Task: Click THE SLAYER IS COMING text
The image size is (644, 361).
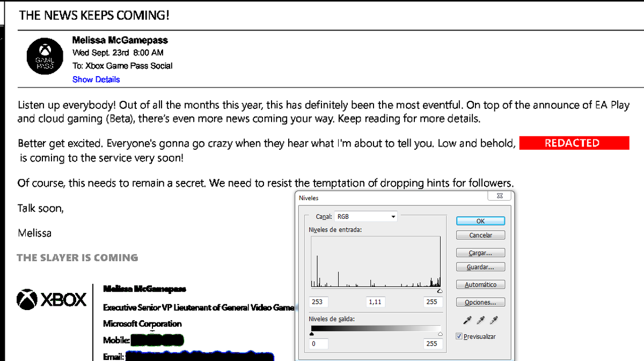Action: pyautogui.click(x=77, y=257)
